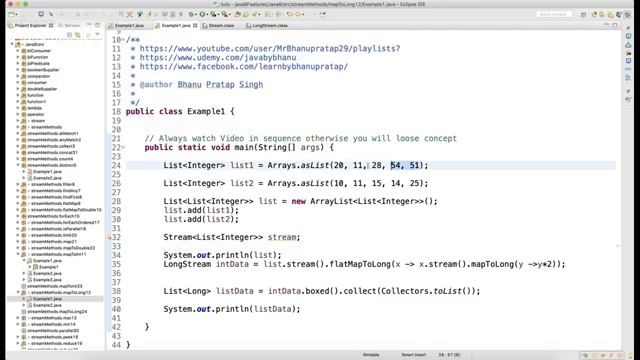The image size is (640, 360).
Task: Click the flatMapToLong call on line 35
Action: point(360,264)
